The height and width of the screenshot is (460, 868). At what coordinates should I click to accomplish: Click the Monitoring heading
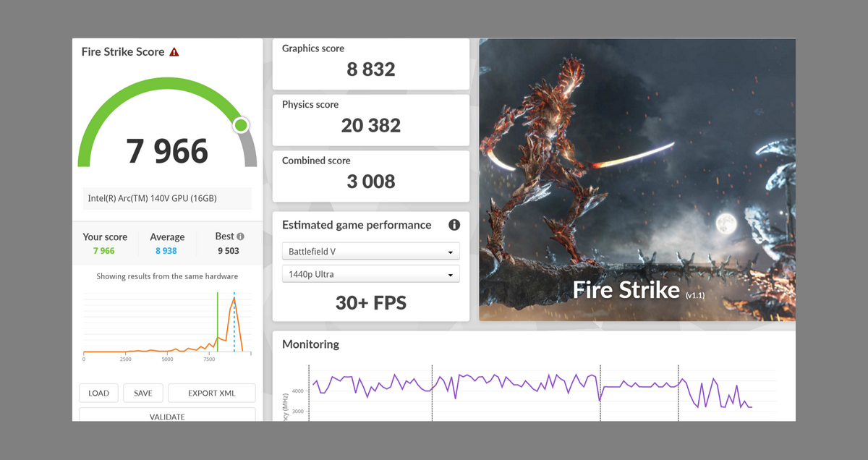coord(310,344)
